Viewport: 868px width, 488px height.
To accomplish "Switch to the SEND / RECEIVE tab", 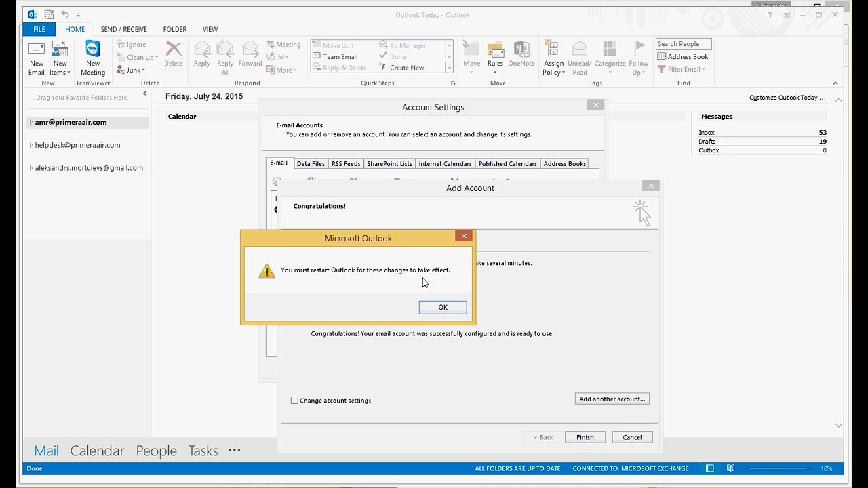I will (124, 29).
